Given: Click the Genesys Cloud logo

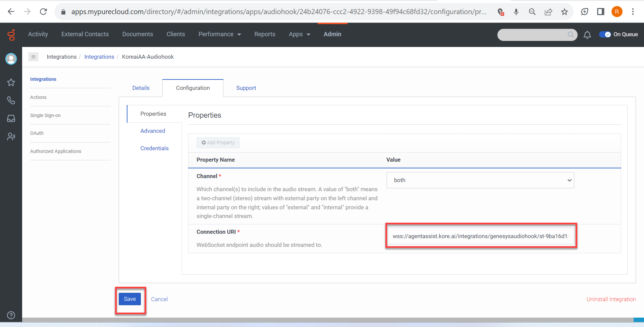Looking at the screenshot, I should point(11,35).
